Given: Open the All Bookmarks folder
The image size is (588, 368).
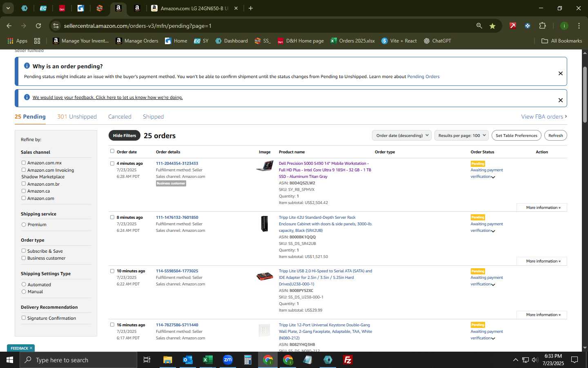Looking at the screenshot, I should click(561, 41).
